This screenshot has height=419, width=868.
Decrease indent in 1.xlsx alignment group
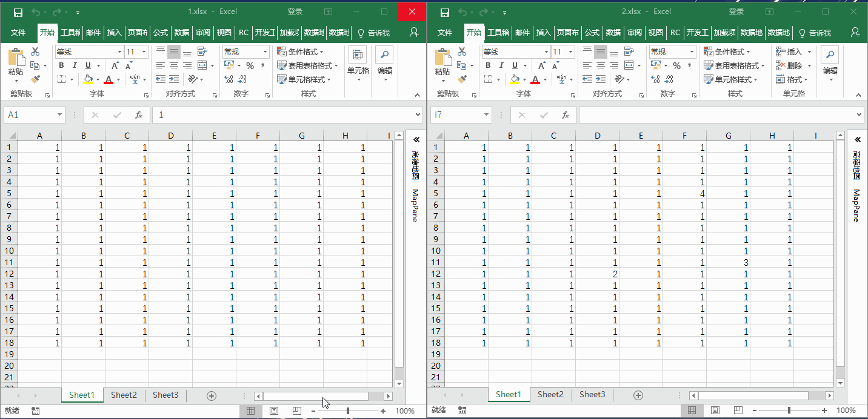pyautogui.click(x=161, y=79)
